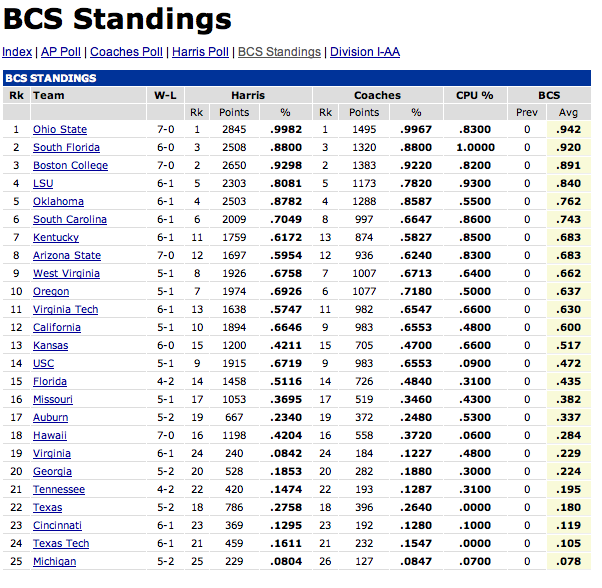Image resolution: width=602 pixels, height=588 pixels.
Task: Click the South Florida team link
Action: pyautogui.click(x=66, y=147)
